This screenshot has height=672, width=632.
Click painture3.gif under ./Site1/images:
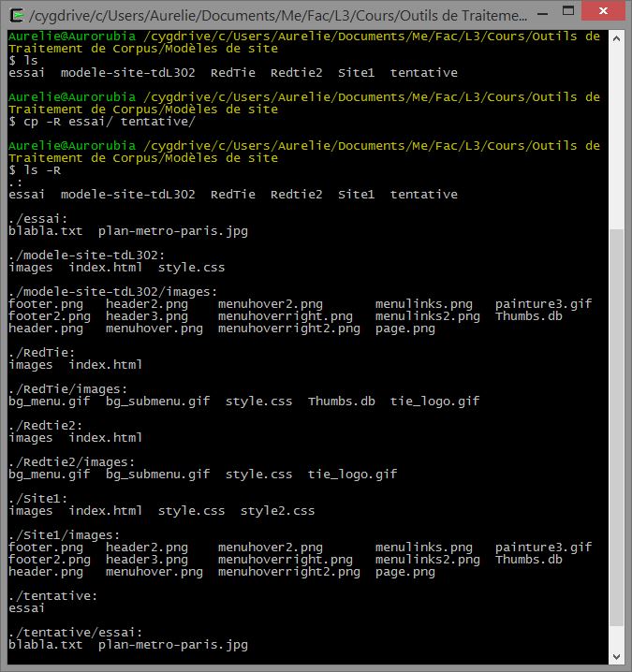(x=543, y=548)
